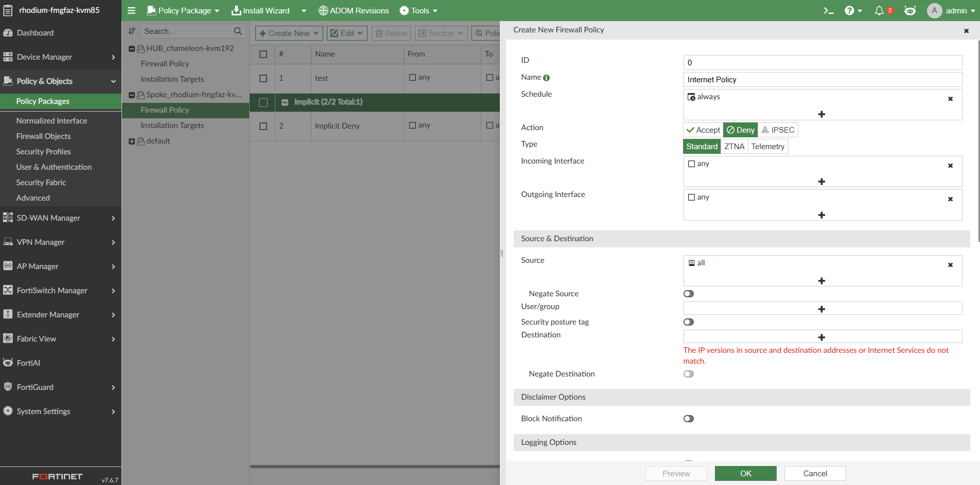Open Security Profiles in the sidebar

tap(43, 152)
